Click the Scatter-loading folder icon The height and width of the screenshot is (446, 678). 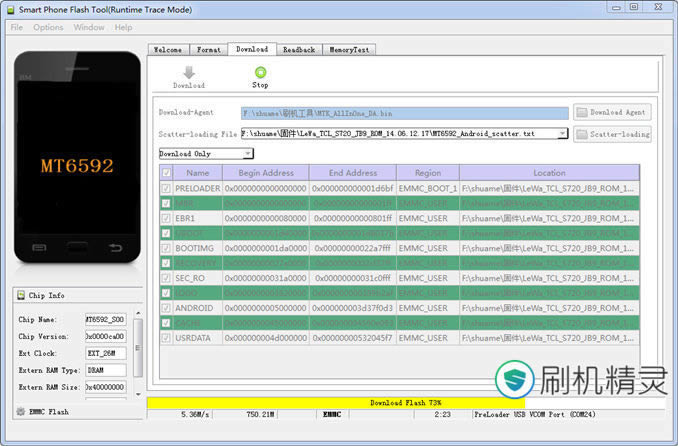coord(581,133)
